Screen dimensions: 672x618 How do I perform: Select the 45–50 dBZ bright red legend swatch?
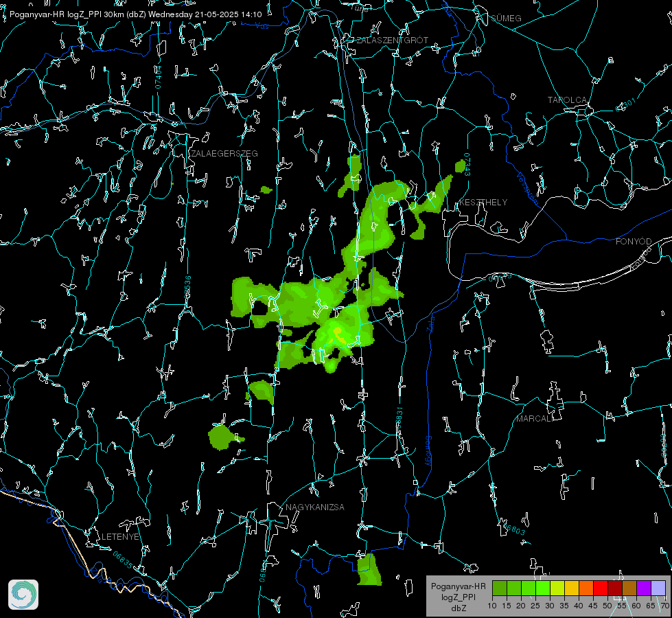[601, 588]
